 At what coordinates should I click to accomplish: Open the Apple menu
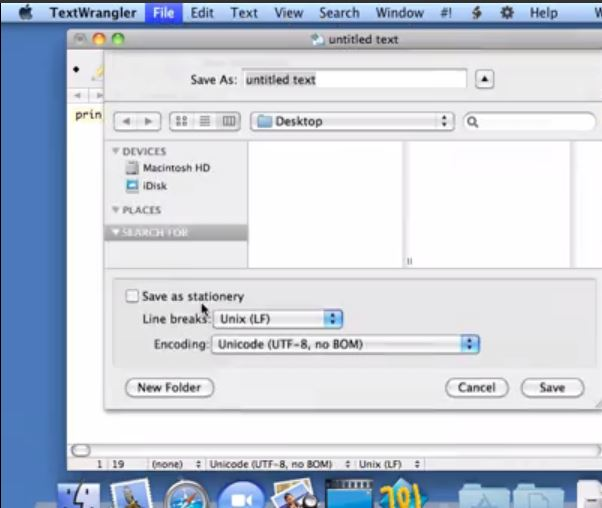coord(26,13)
